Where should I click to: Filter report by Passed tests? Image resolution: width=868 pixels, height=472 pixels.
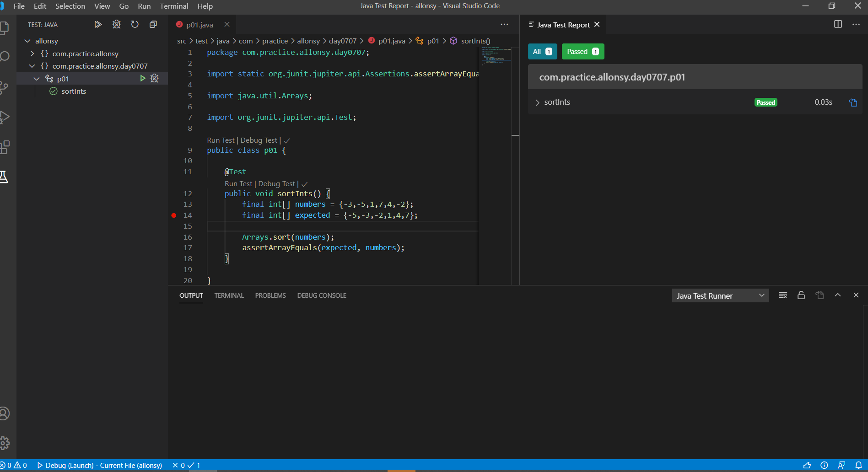coord(583,52)
